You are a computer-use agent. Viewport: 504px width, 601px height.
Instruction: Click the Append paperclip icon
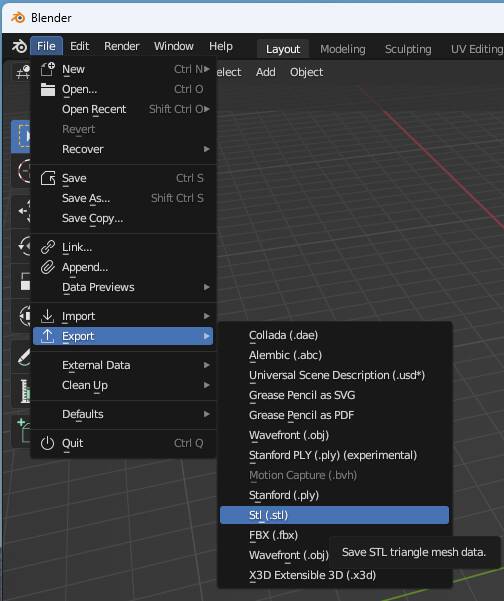click(48, 267)
